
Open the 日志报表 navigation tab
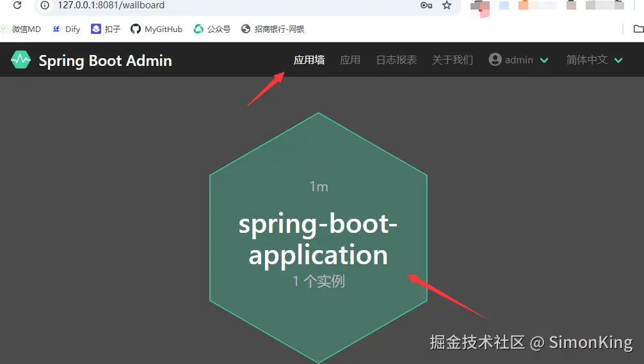coord(396,60)
